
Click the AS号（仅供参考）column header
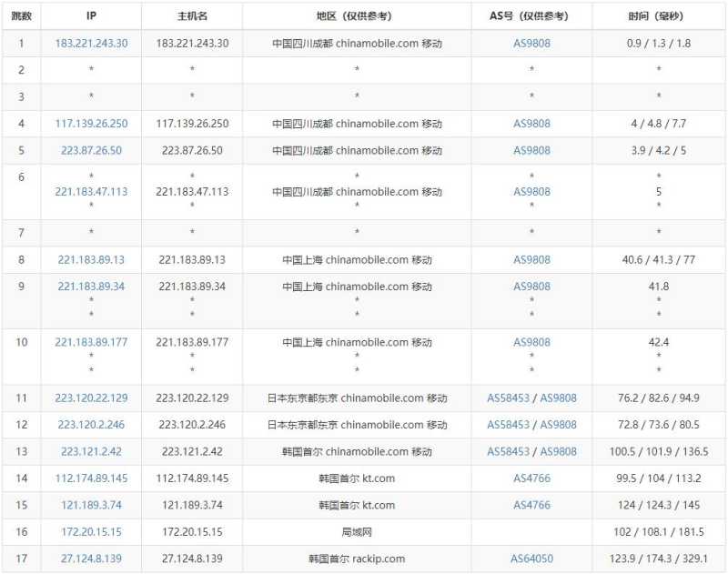[x=531, y=16]
